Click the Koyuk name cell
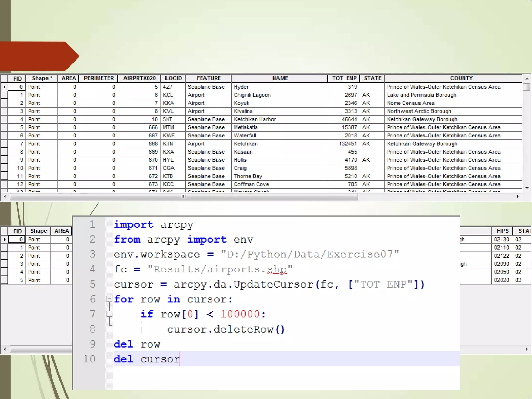 click(280, 103)
